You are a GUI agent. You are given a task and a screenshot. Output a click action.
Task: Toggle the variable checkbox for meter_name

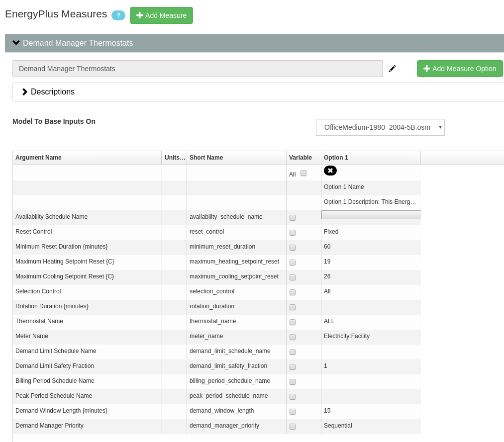tap(292, 337)
